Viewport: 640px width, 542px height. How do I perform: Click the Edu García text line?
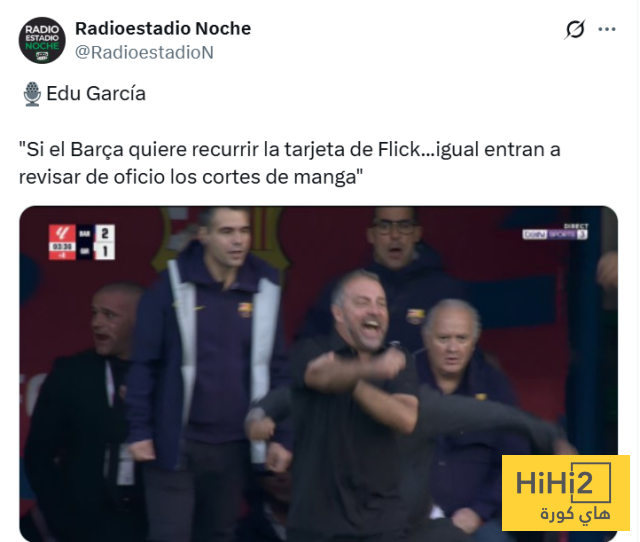point(96,93)
